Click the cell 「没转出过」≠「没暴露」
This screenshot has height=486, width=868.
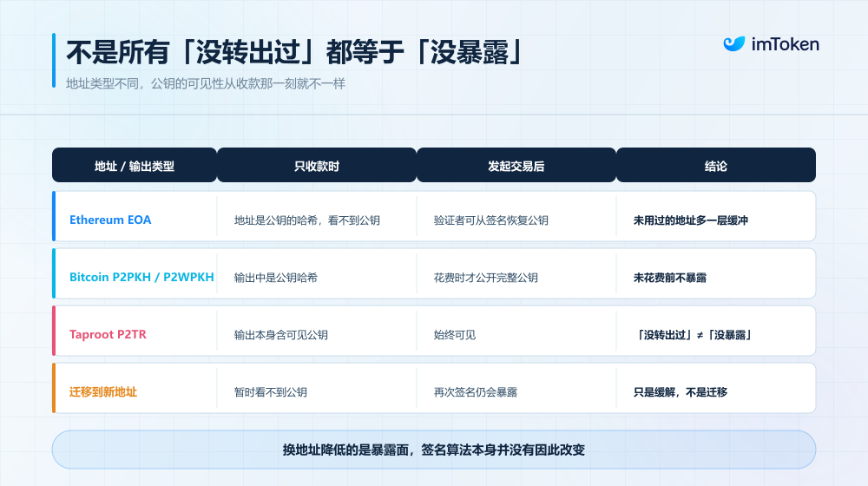[x=694, y=335]
